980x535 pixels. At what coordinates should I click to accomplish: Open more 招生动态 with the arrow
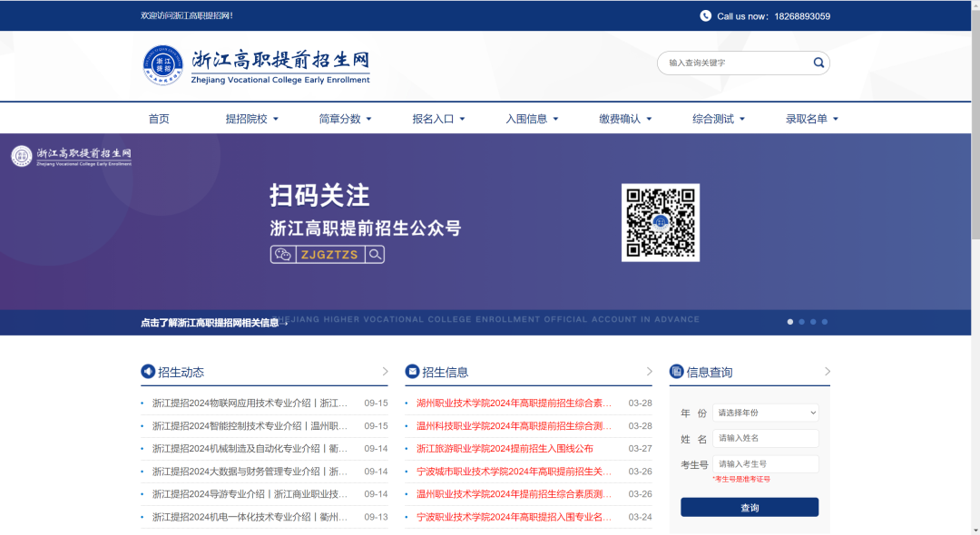(x=385, y=372)
